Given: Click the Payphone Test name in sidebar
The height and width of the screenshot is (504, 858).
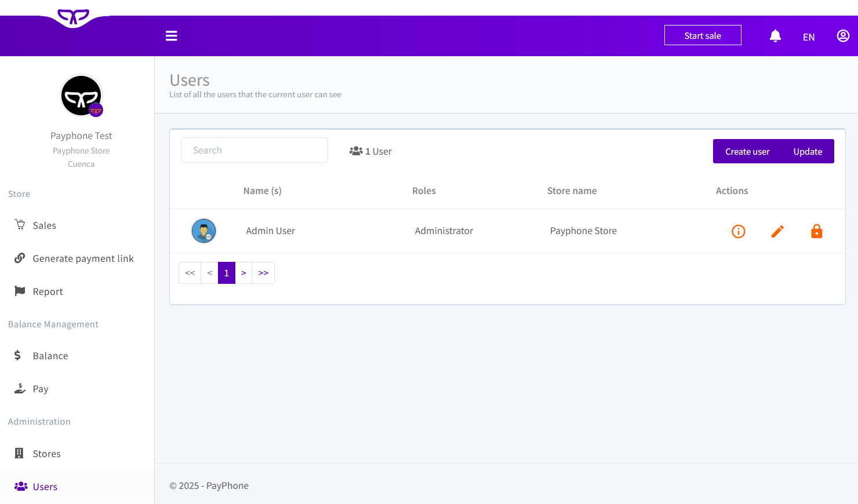Looking at the screenshot, I should 81,136.
